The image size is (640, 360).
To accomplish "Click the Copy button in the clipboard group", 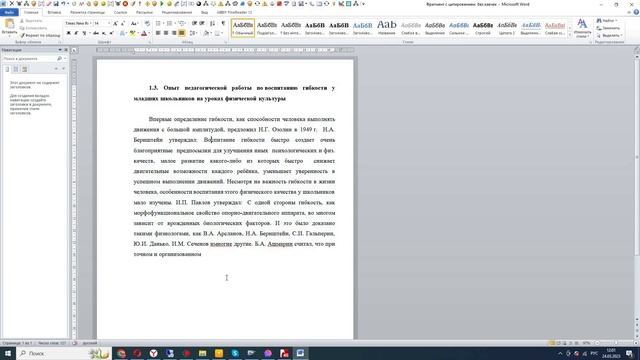I will (x=33, y=28).
